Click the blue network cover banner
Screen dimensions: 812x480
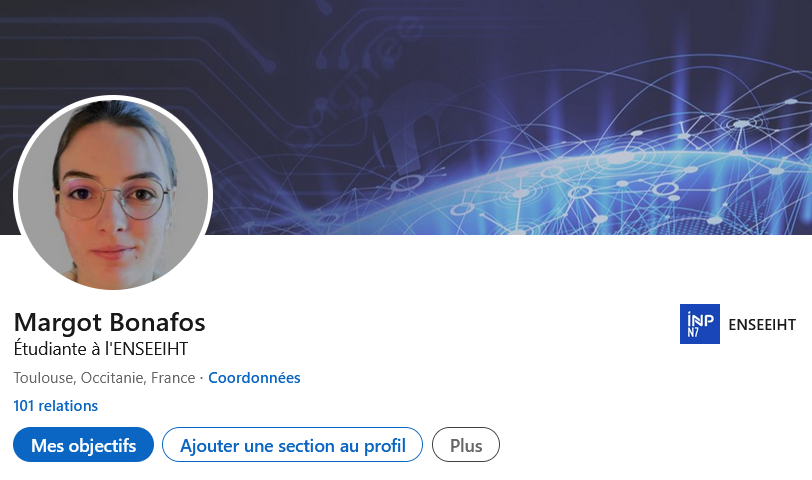[x=406, y=117]
